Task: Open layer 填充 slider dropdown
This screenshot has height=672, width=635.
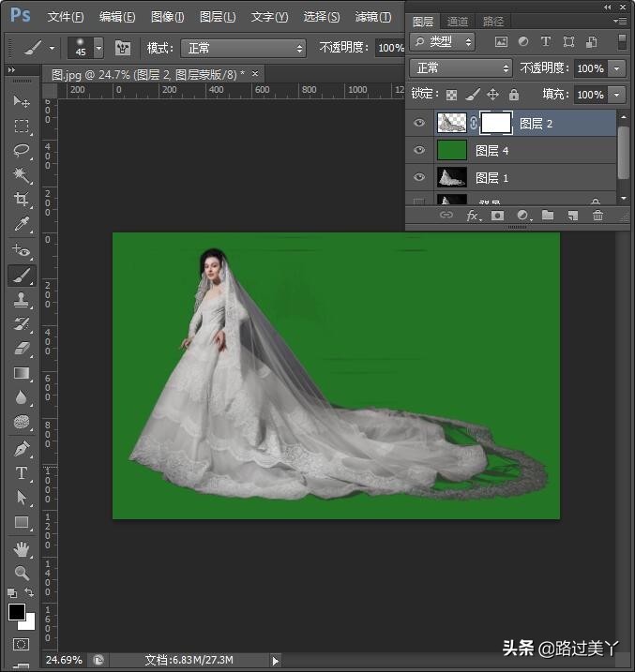Action: click(616, 95)
